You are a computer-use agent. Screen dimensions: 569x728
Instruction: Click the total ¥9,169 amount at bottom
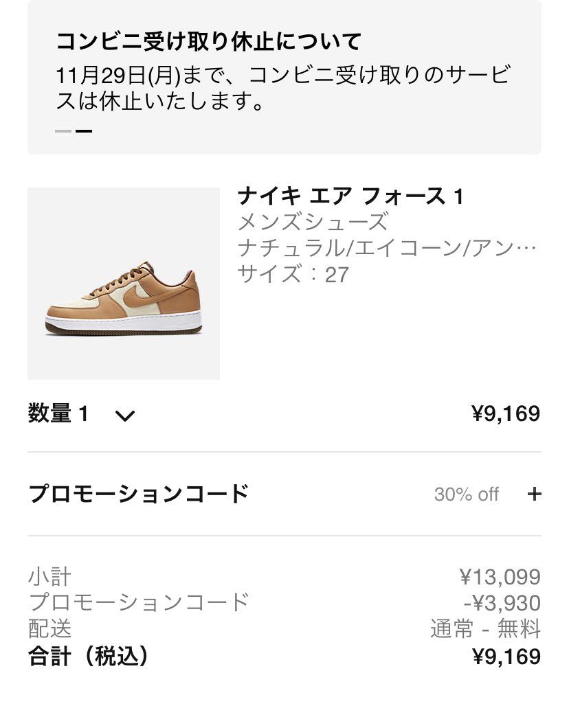click(x=506, y=657)
